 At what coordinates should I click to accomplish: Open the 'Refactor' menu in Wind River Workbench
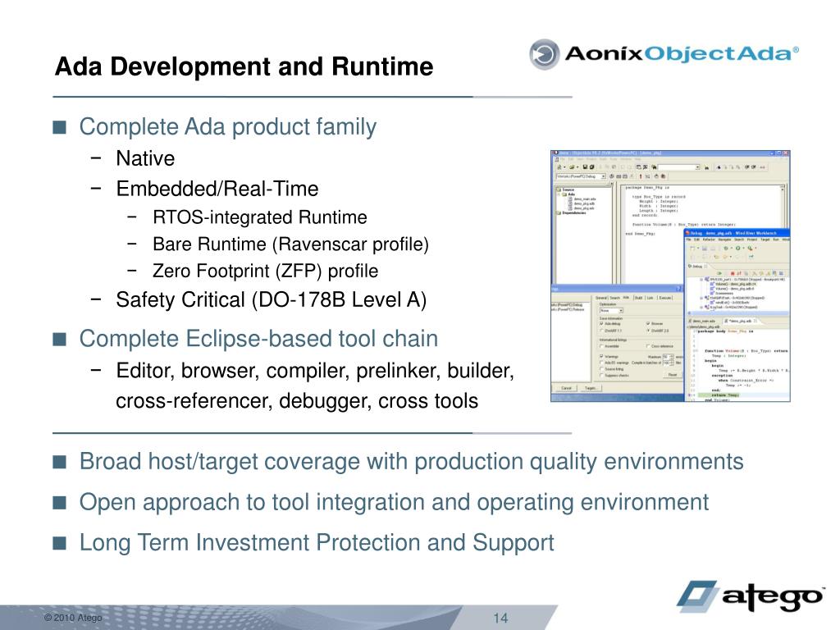pos(709,240)
